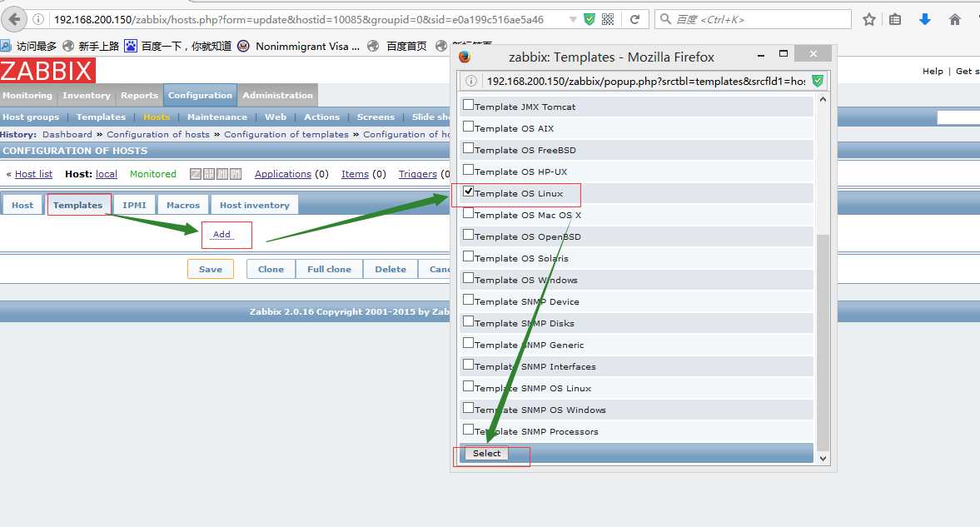Open the 百度一下 bookmark with paw icon
This screenshot has width=980, height=527.
click(x=178, y=46)
